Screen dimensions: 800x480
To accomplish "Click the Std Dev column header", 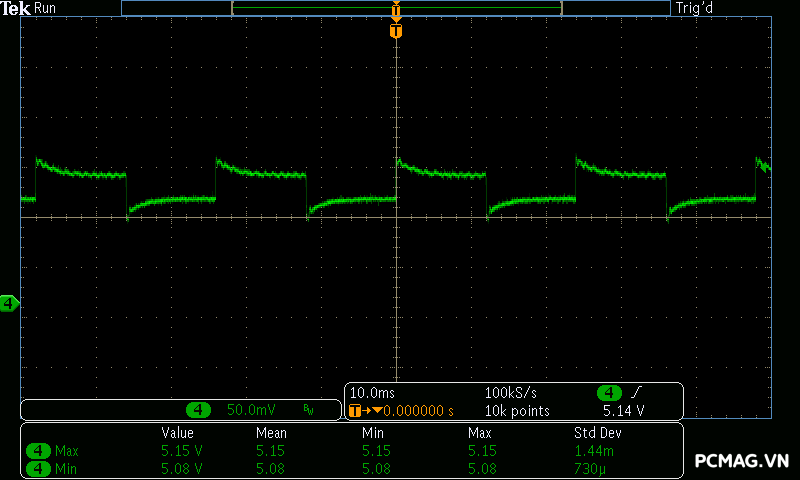I will [x=596, y=433].
